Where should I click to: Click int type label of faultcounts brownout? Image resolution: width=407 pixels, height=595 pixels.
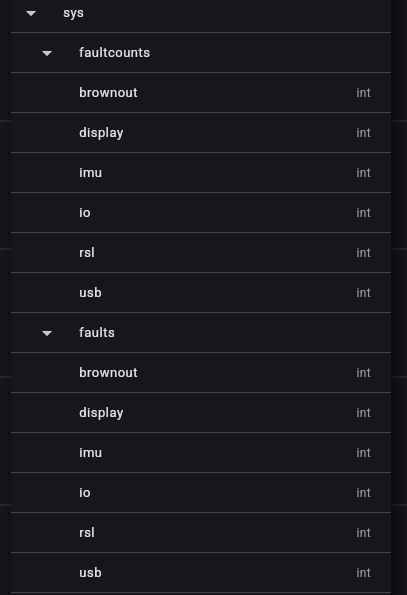363,93
